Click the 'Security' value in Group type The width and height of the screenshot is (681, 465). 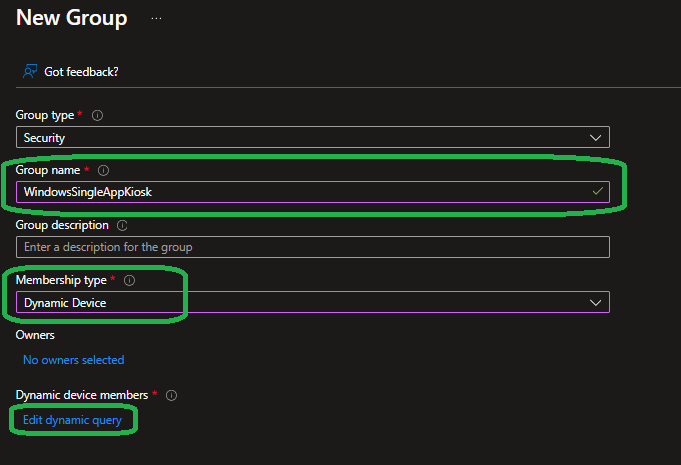(45, 138)
